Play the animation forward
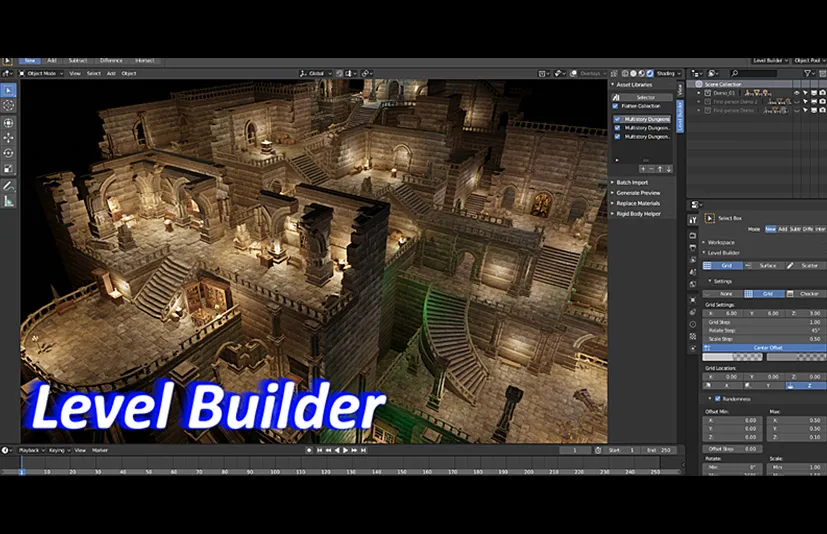The image size is (827, 534). [x=345, y=450]
